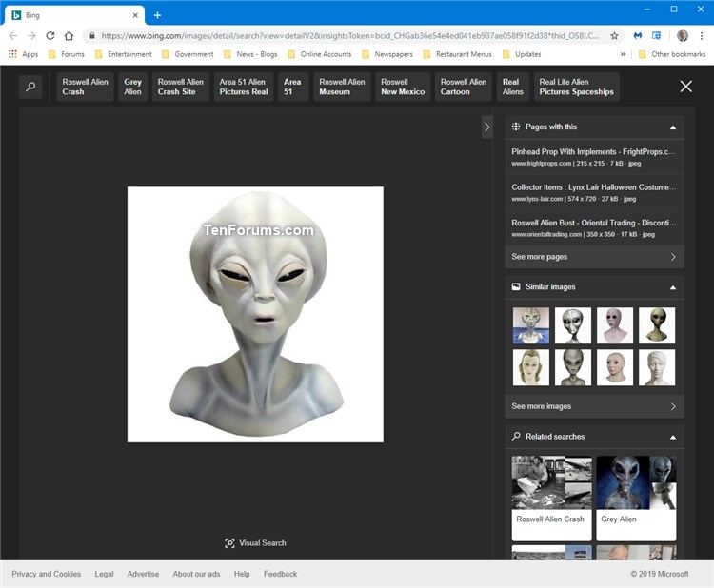The width and height of the screenshot is (714, 588).
Task: Click the extension icon next to Malwarebytes
Action: point(656,35)
